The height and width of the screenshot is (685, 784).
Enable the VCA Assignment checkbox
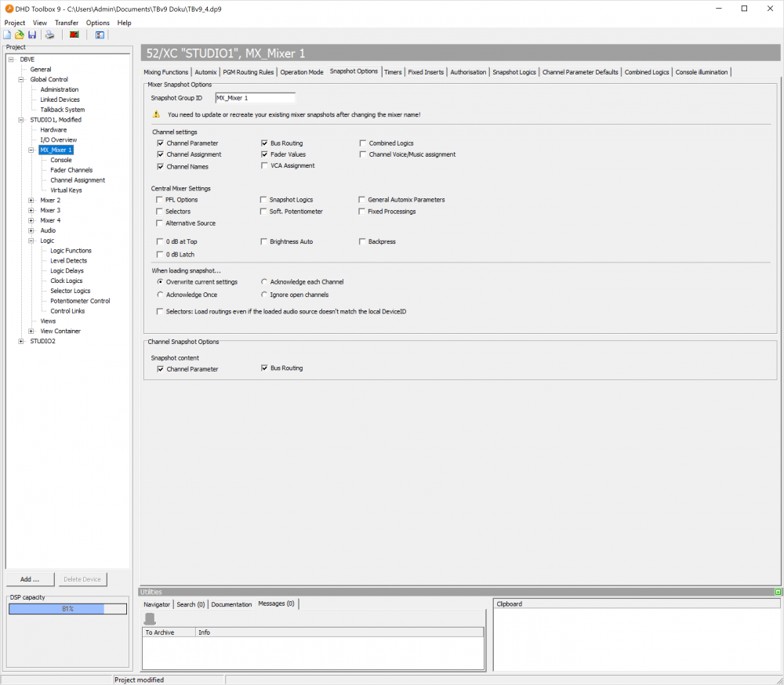[x=265, y=165]
